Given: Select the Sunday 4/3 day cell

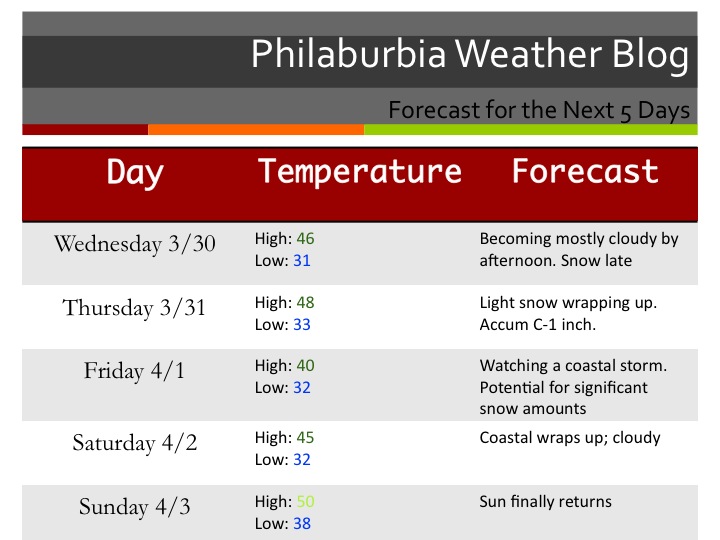Looking at the screenshot, I should pos(134,507).
